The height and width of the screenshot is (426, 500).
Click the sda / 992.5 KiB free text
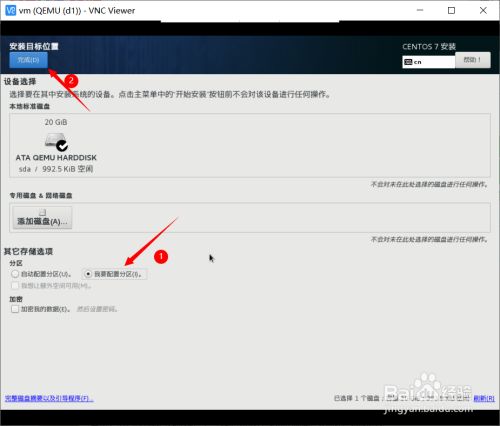click(56, 169)
